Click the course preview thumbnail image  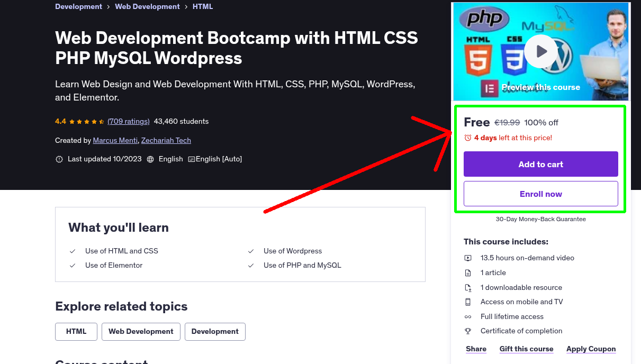(x=541, y=51)
